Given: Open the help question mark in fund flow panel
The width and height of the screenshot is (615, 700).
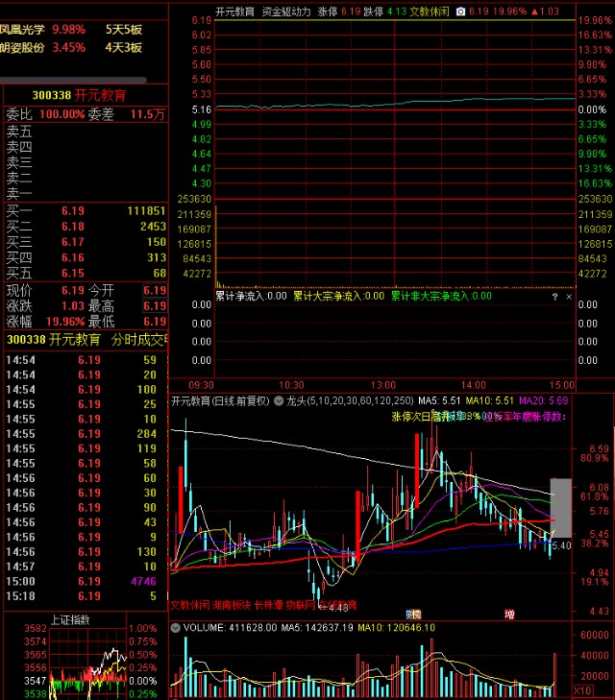Looking at the screenshot, I should point(554,297).
